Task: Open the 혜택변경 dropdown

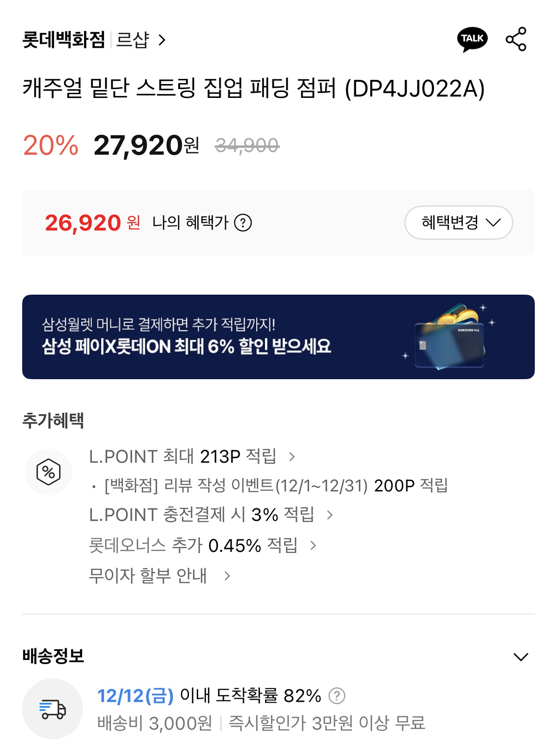Action: (459, 223)
